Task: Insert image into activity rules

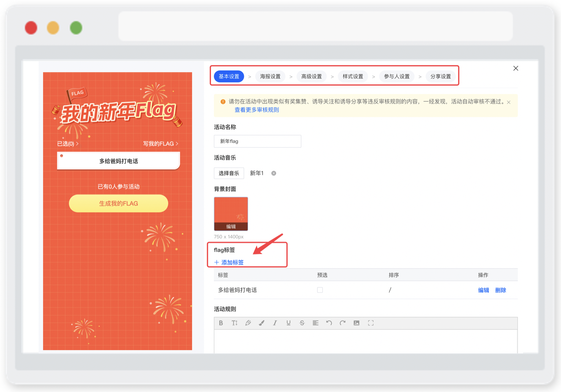Action: point(356,323)
